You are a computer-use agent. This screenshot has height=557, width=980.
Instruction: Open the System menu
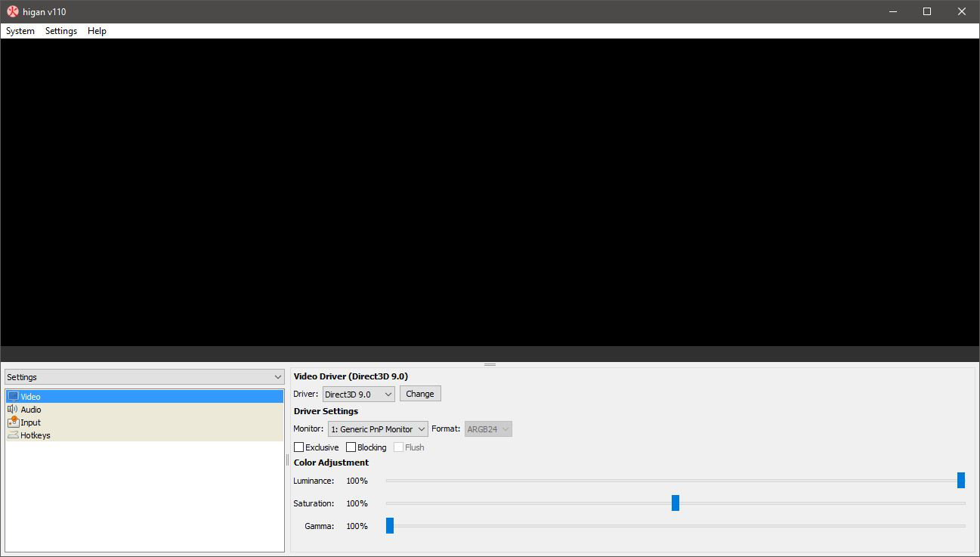(x=20, y=31)
